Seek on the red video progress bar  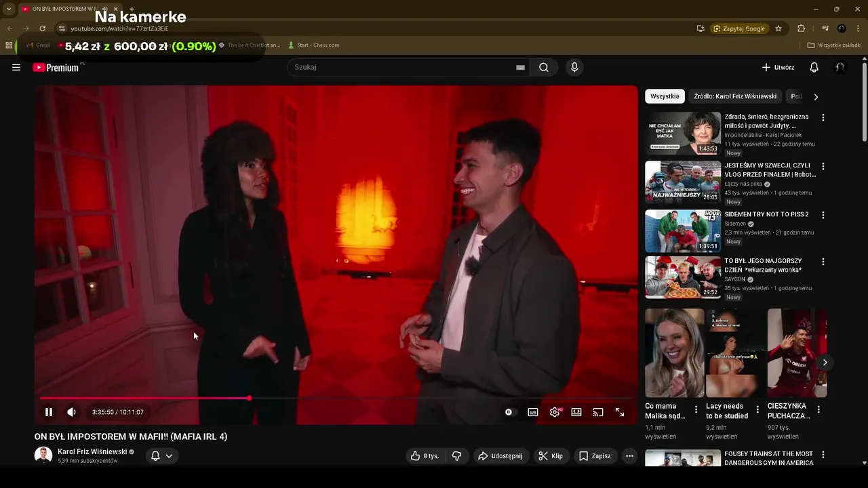pyautogui.click(x=336, y=398)
